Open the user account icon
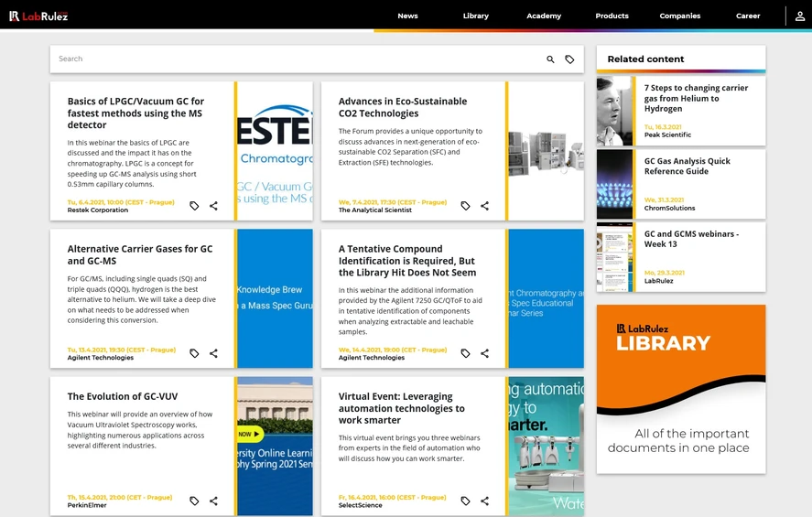Image resolution: width=812 pixels, height=517 pixels. pos(799,16)
